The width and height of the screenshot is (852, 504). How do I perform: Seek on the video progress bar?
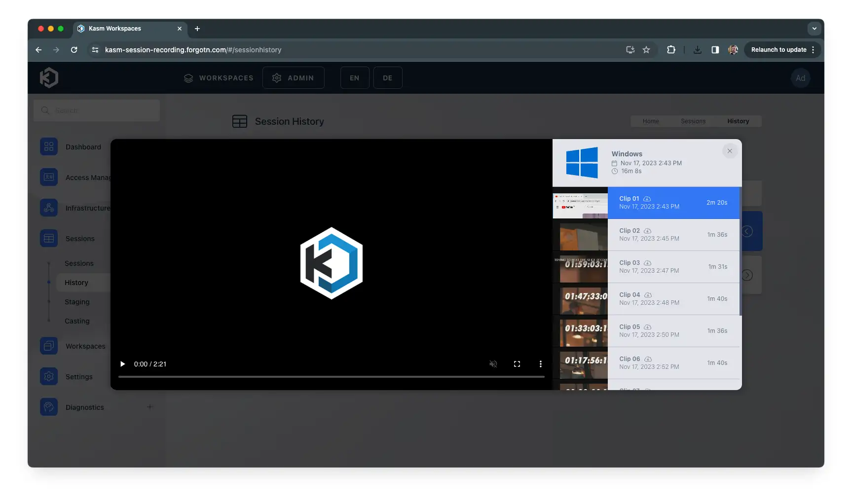coord(331,377)
